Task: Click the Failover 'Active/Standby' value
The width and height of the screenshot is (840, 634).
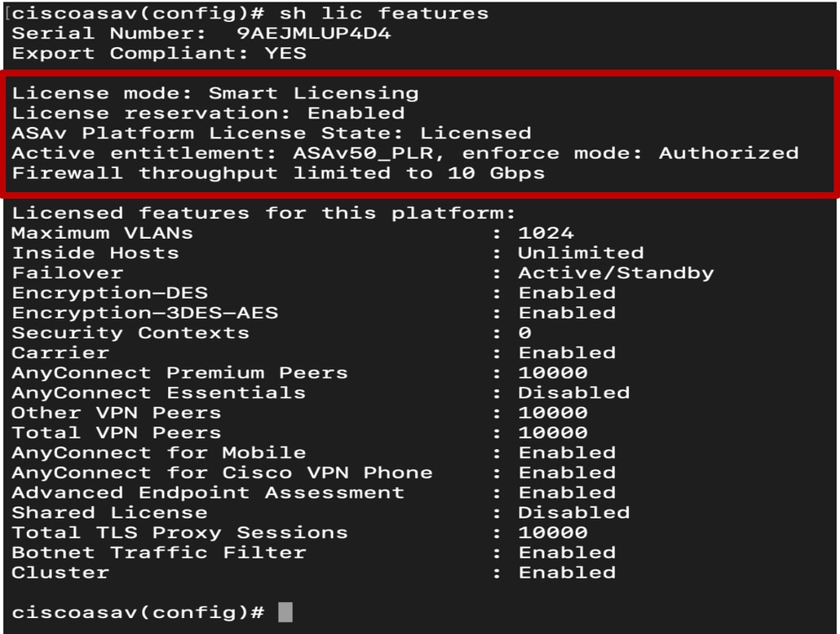Action: coord(616,272)
